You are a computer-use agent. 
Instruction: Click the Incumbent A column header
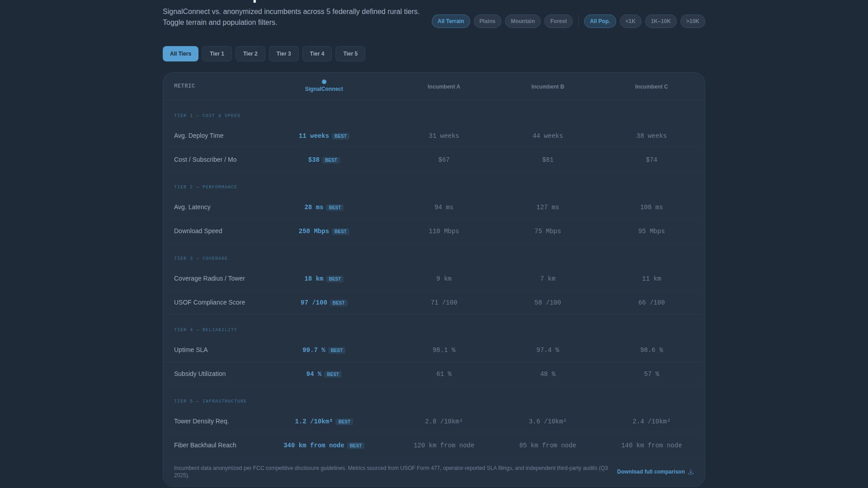point(444,87)
